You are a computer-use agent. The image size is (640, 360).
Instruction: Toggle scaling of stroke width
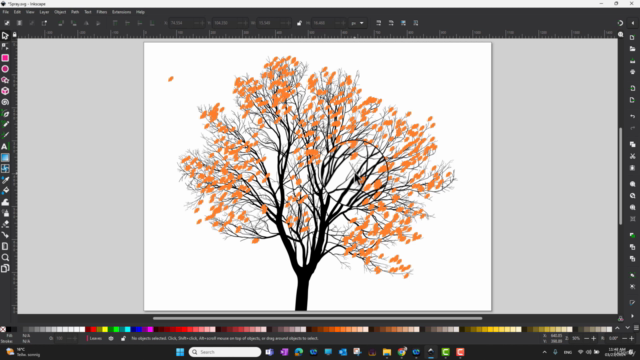click(378, 23)
